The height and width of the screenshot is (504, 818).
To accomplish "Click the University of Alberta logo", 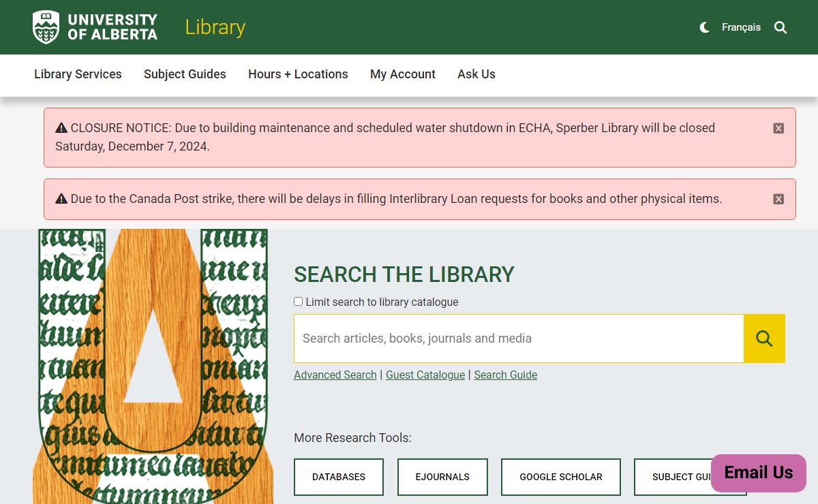I will 95,27.
